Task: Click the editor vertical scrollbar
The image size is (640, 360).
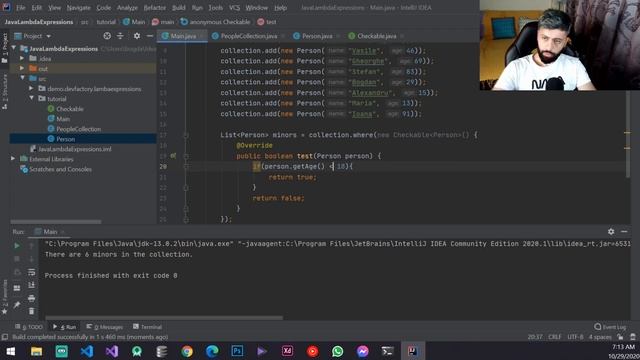Action: (627, 135)
